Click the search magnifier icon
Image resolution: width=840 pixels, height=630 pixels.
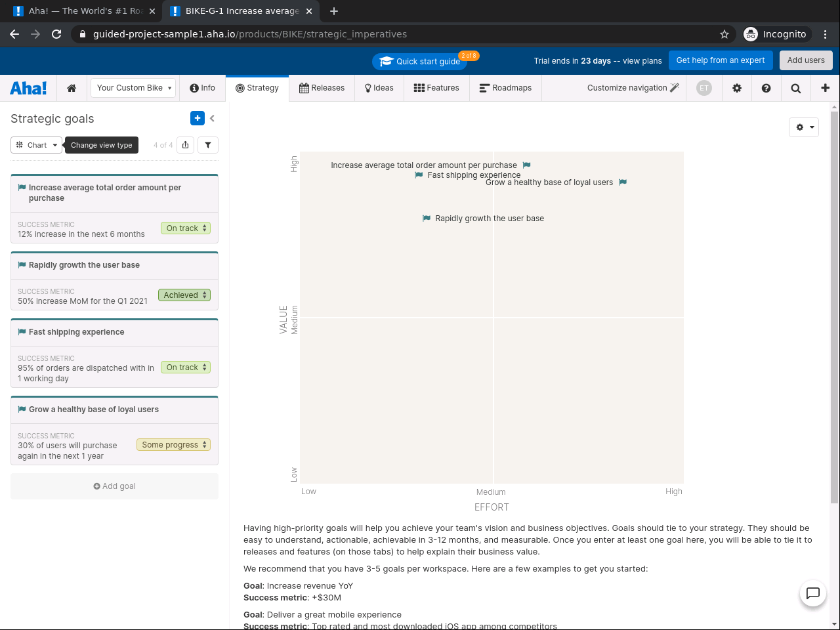pos(795,87)
